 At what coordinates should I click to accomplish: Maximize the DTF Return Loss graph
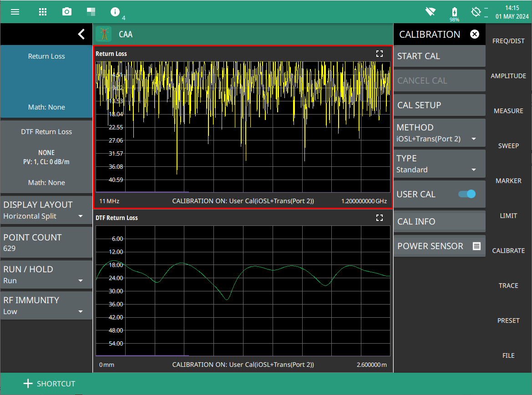pyautogui.click(x=380, y=218)
